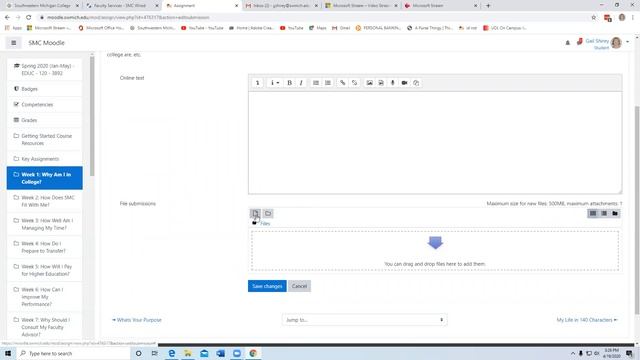The height and width of the screenshot is (360, 640).
Task: Go to next activity My Life in 140 Characters
Action: pyautogui.click(x=587, y=320)
